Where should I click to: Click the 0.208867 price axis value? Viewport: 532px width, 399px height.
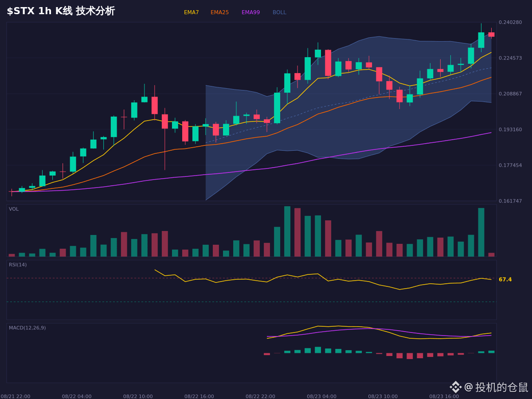click(x=510, y=94)
